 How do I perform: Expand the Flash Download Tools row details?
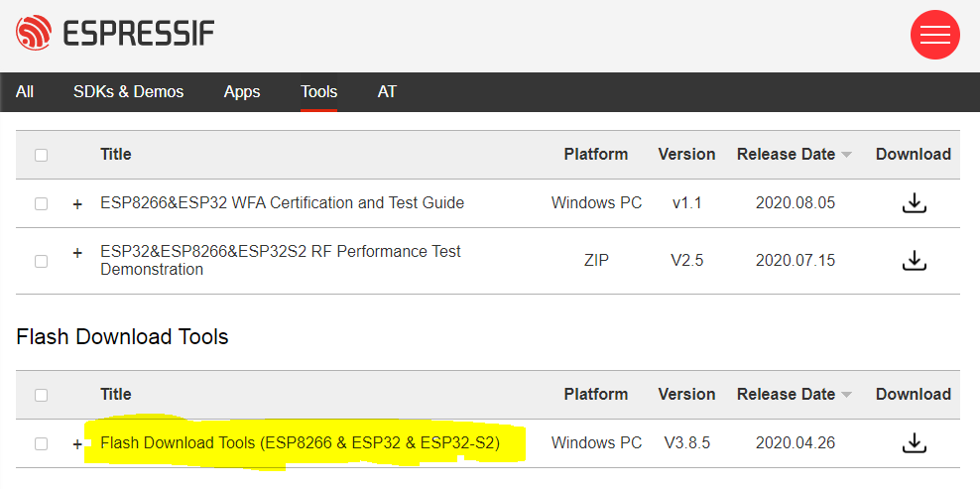(77, 444)
